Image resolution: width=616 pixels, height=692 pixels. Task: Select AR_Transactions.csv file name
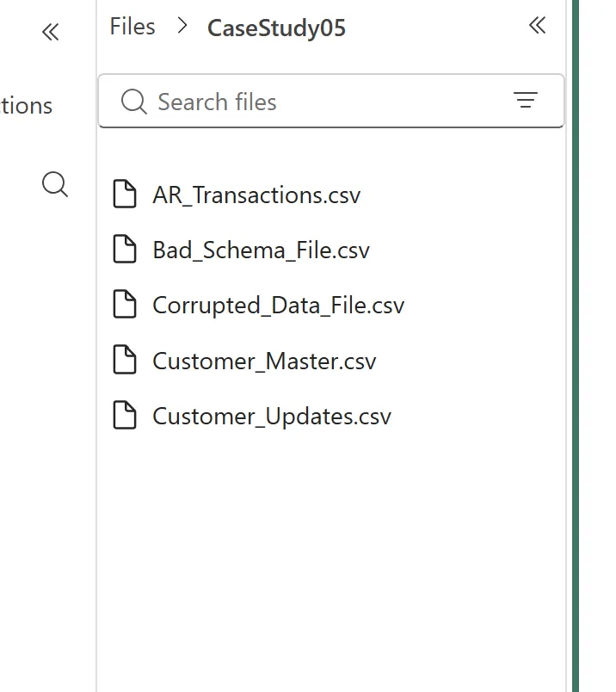tap(256, 195)
